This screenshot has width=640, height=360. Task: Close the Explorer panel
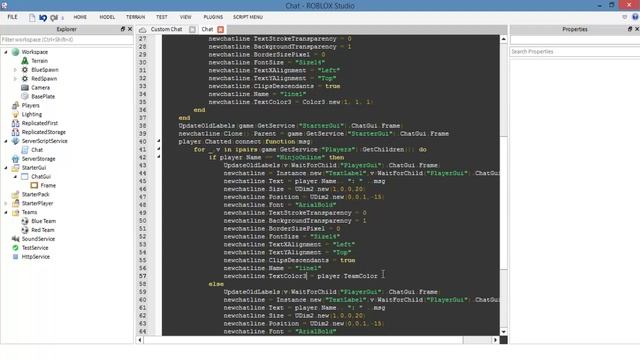[x=130, y=29]
